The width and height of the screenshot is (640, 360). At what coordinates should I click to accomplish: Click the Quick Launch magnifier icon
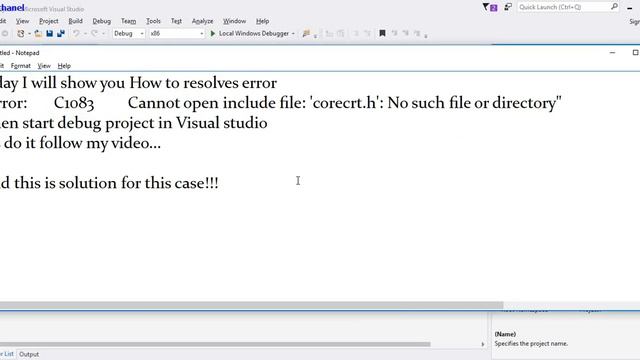(614, 7)
